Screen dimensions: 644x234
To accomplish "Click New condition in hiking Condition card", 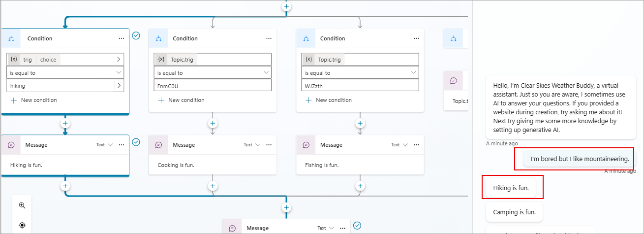I will (33, 100).
